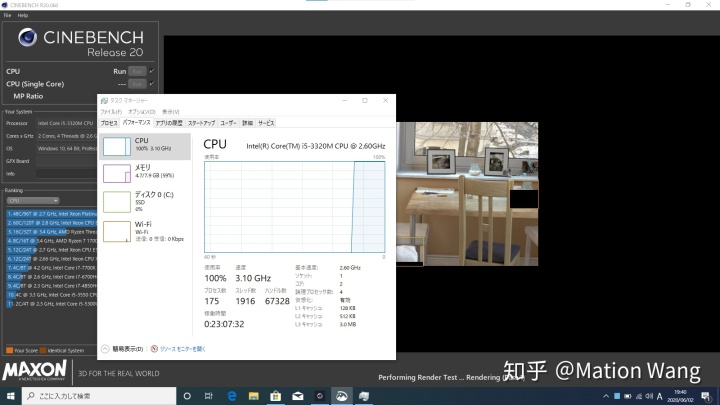Switch to the アプリの履歴 tab

point(169,123)
